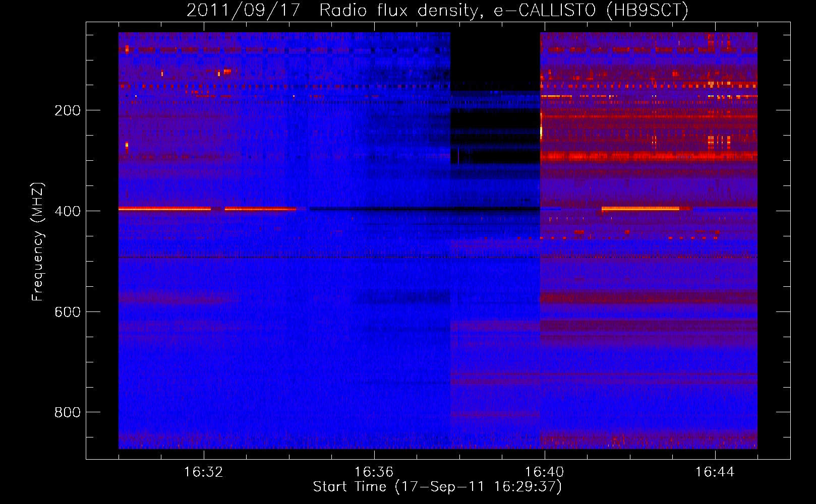The height and width of the screenshot is (504, 816).
Task: Click the 800 frequency tick label
Action: (68, 412)
